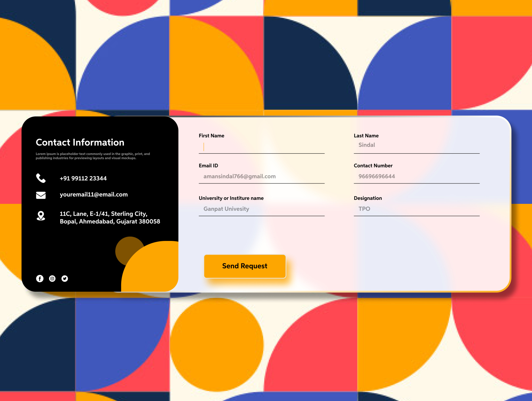
Task: Click the youremail11@email.com address
Action: (x=94, y=194)
